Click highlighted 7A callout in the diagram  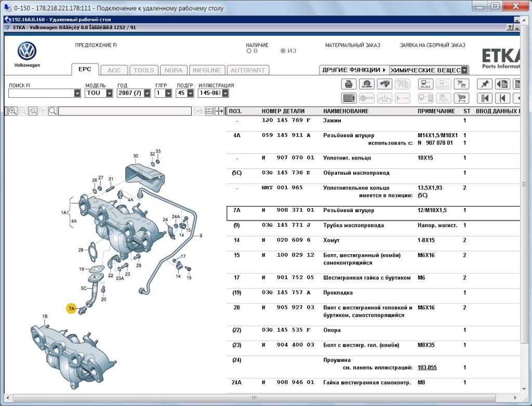click(x=71, y=309)
